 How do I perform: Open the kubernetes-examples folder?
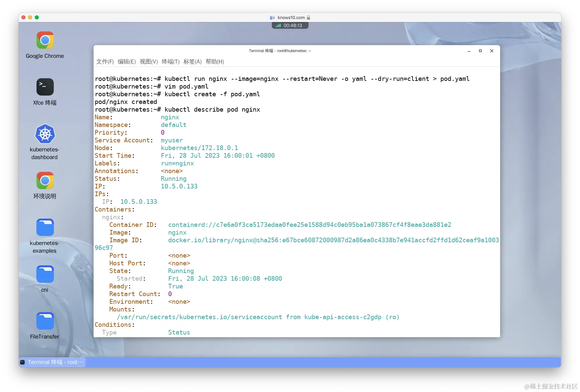44,227
